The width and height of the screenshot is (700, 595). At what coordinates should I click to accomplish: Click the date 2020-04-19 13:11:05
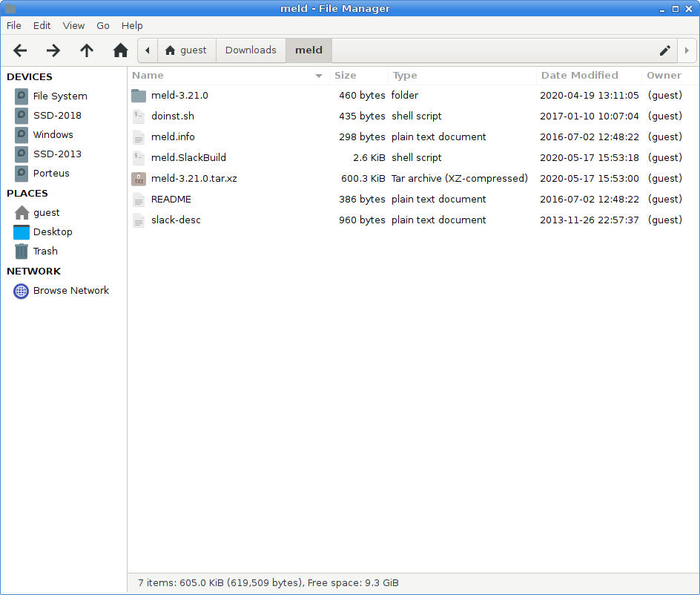tap(590, 96)
